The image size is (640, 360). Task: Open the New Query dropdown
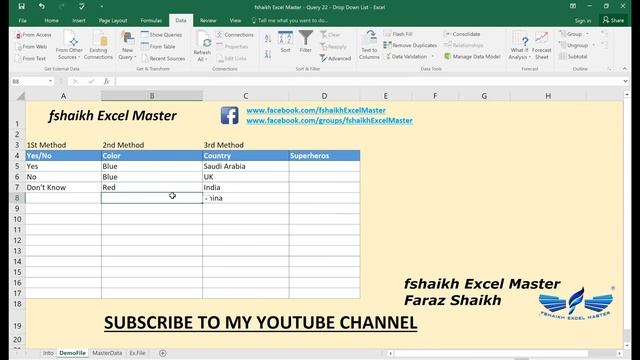[127, 46]
